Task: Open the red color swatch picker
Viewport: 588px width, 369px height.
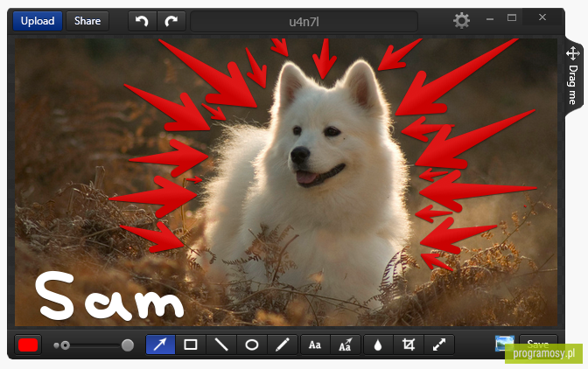Action: point(28,345)
